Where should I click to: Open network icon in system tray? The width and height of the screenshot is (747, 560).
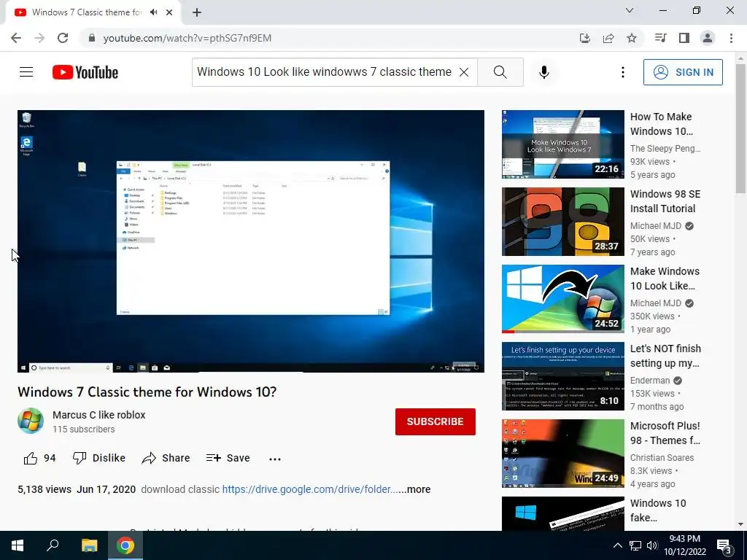point(635,545)
